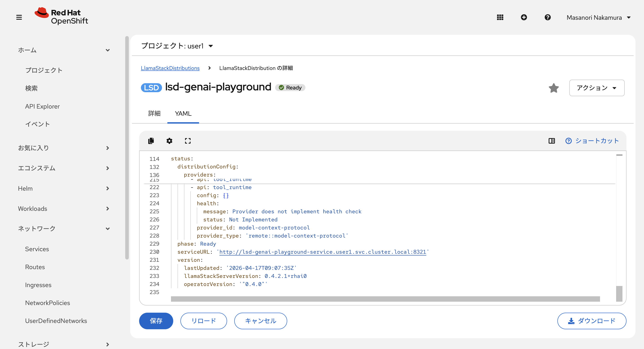Click the ダウンロード download button
644x349 pixels.
coord(591,321)
